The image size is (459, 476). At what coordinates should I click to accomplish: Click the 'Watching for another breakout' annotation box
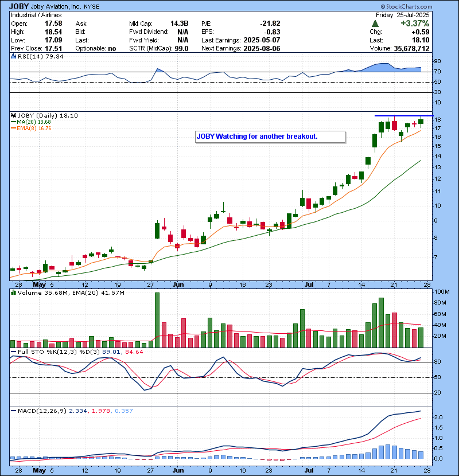pyautogui.click(x=270, y=136)
